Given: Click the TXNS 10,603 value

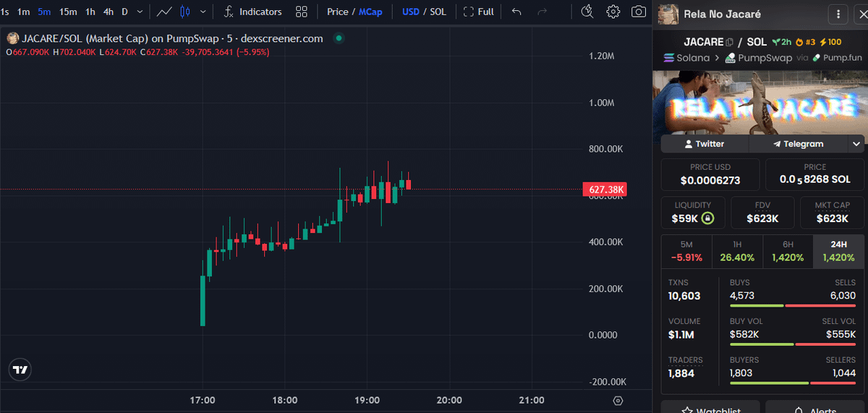Looking at the screenshot, I should tap(684, 296).
